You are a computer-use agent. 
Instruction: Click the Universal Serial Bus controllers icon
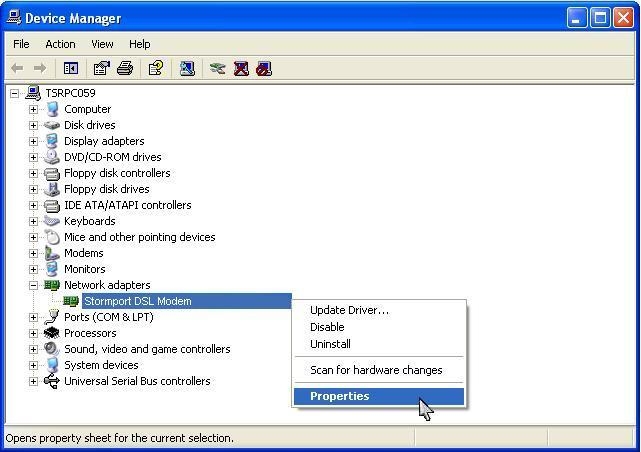(x=52, y=381)
